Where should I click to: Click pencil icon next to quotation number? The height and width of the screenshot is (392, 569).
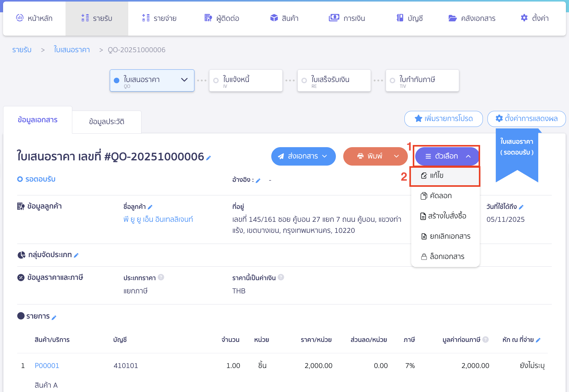(x=209, y=158)
